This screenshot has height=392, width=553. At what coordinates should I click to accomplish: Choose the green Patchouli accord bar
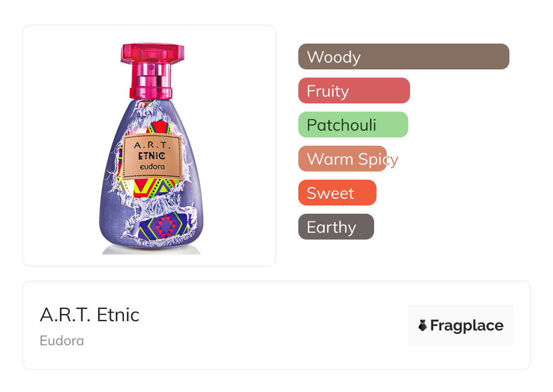[x=353, y=125]
